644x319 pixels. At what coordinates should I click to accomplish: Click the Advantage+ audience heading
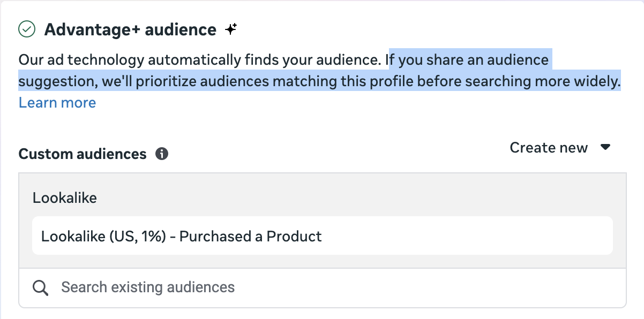130,29
